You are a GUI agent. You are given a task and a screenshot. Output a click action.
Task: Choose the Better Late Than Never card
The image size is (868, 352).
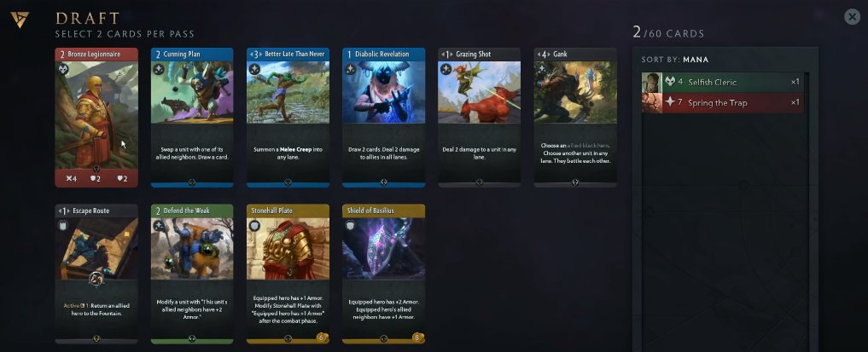pos(288,117)
